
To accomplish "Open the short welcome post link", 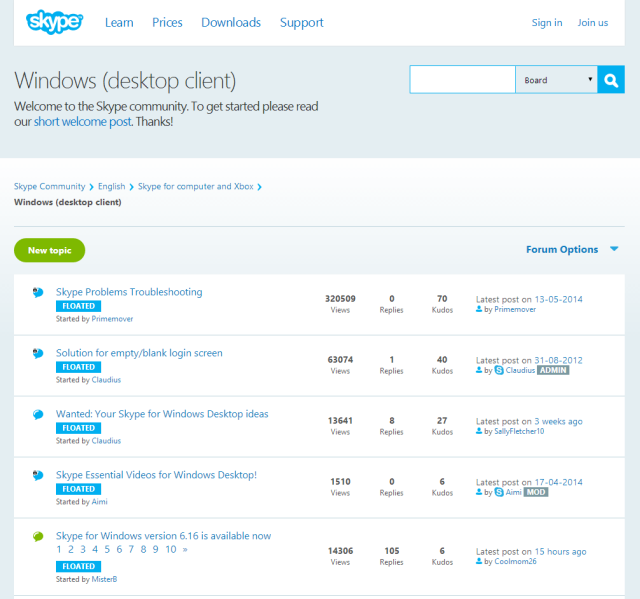I will click(x=82, y=122).
